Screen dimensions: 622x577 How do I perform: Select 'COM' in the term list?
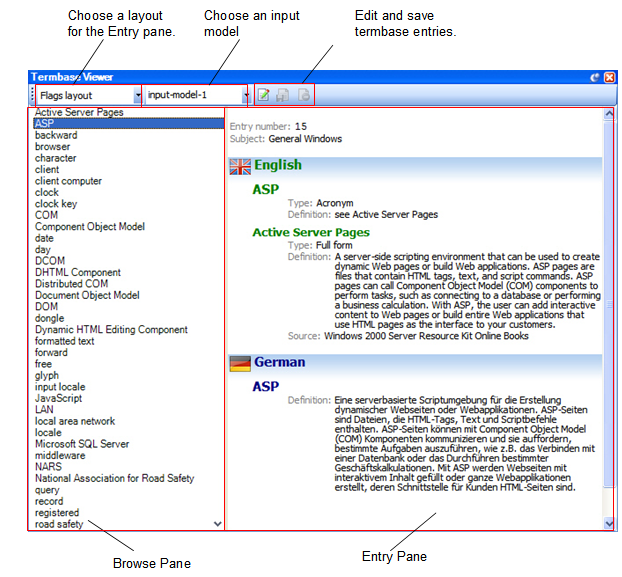[46, 215]
